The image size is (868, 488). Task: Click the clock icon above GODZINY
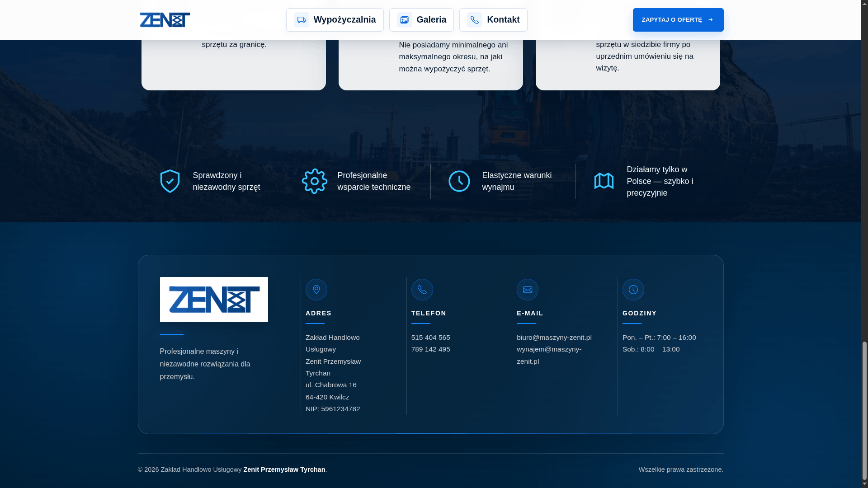(x=633, y=290)
